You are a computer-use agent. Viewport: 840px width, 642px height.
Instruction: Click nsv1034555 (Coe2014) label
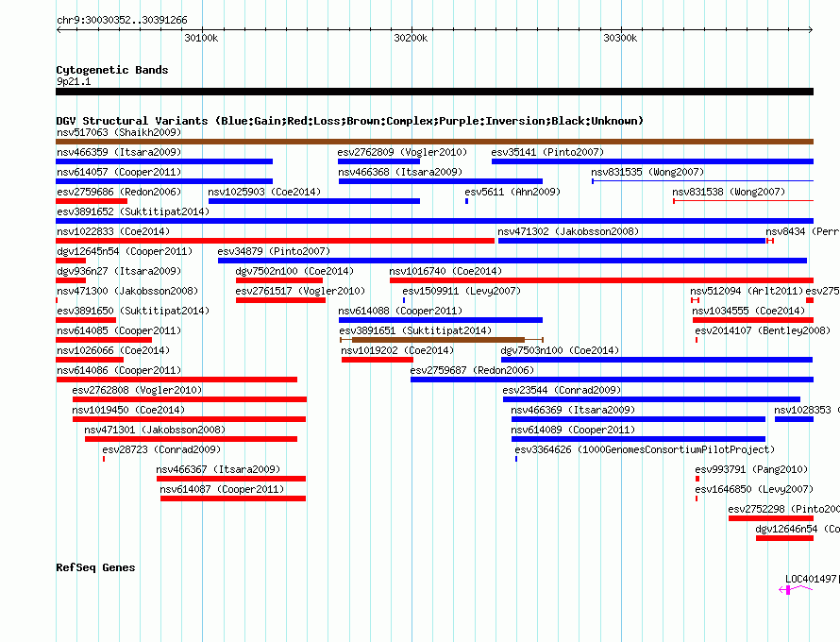[x=748, y=311]
